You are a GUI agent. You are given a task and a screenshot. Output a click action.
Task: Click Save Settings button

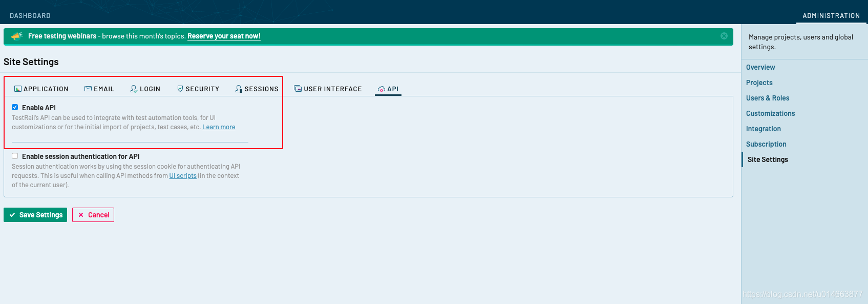[35, 215]
